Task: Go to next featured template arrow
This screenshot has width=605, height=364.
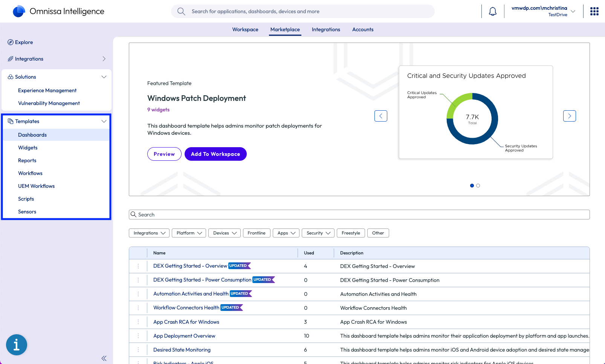Action: click(x=569, y=116)
